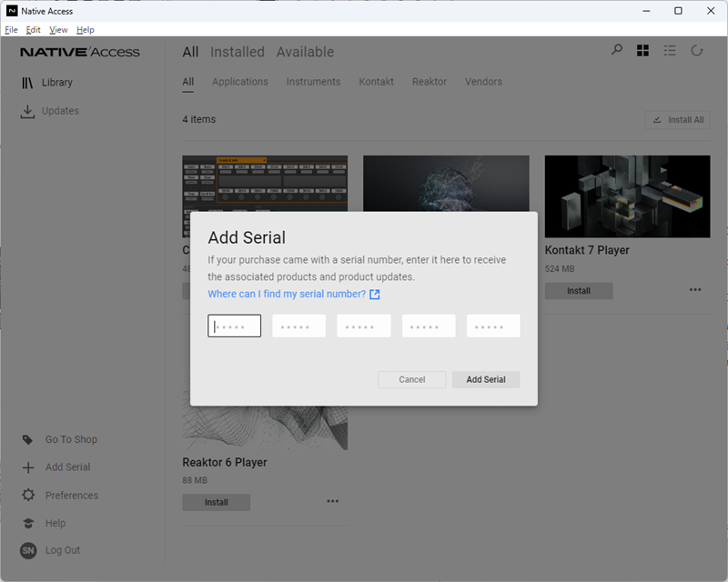The image size is (728, 582).
Task: Click the Library label in sidebar
Action: pyautogui.click(x=57, y=83)
